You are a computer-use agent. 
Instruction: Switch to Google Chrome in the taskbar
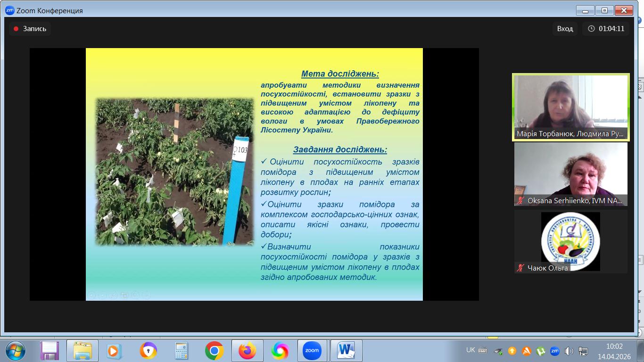[x=214, y=351]
